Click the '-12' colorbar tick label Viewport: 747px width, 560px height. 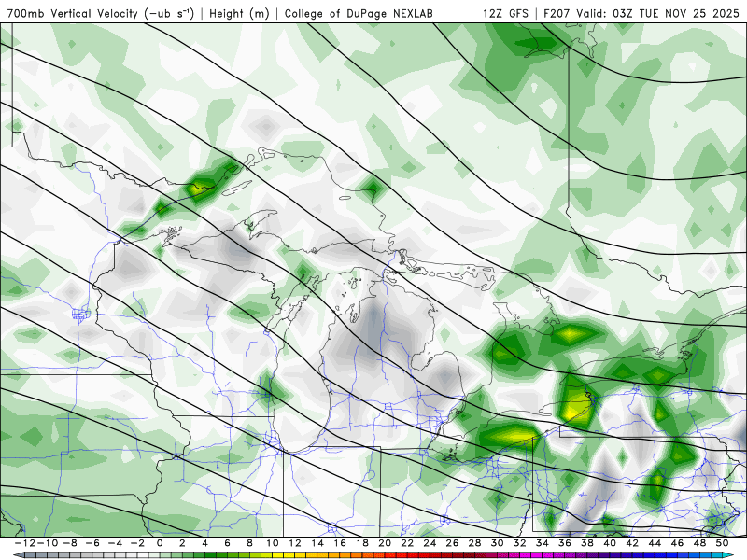pyautogui.click(x=25, y=543)
